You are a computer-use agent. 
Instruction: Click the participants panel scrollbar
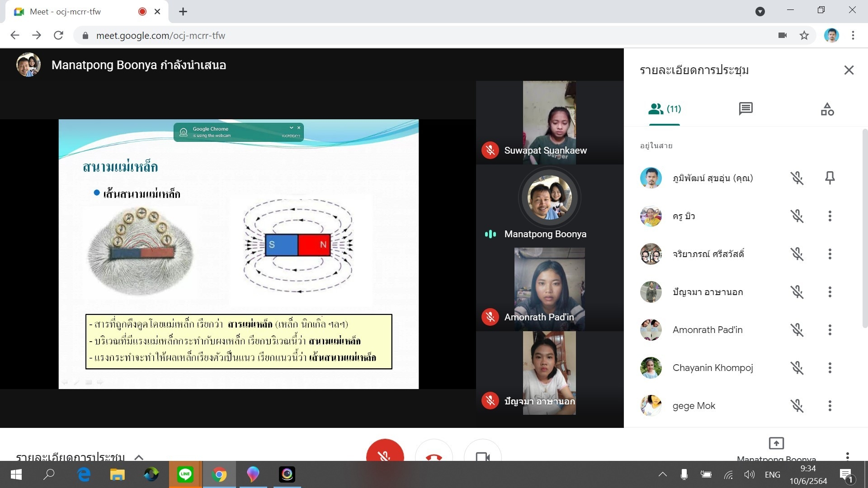click(865, 228)
